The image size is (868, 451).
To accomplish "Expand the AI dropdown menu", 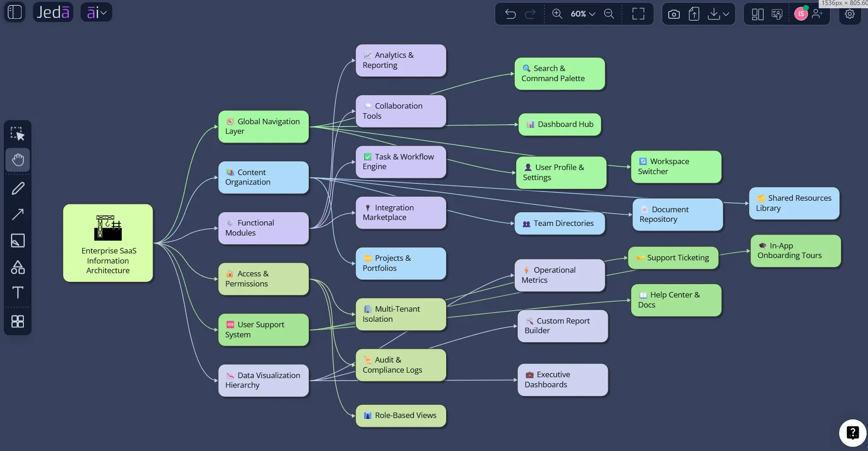I will pyautogui.click(x=96, y=12).
